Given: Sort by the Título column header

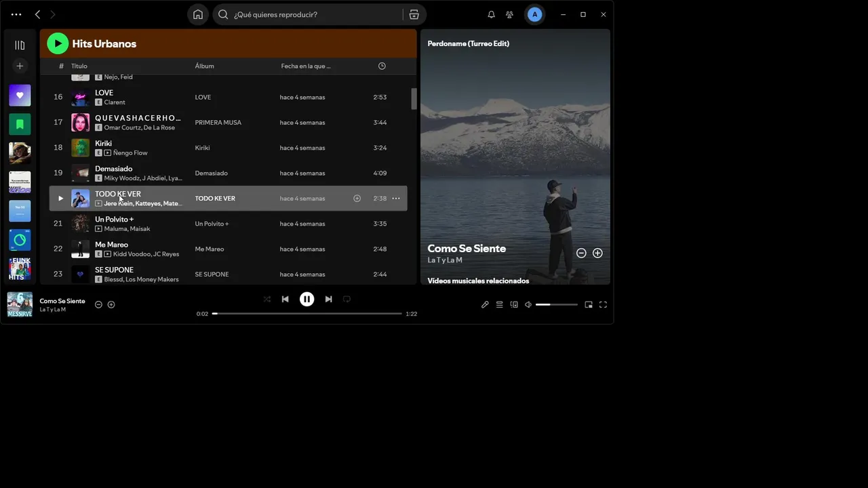Looking at the screenshot, I should click(79, 66).
